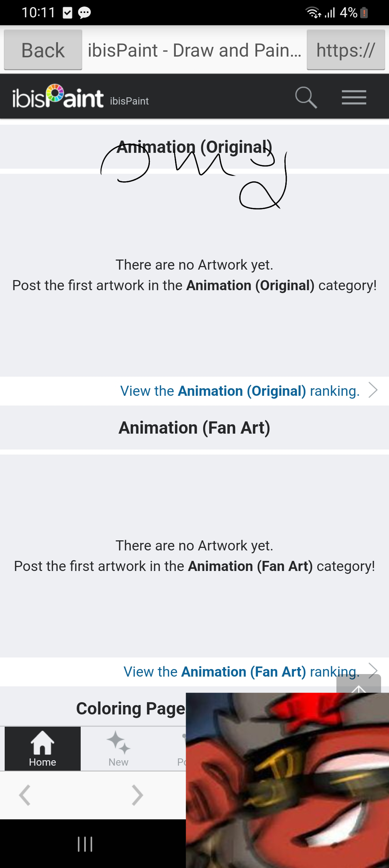Tap the https:// URL button

[x=346, y=50]
